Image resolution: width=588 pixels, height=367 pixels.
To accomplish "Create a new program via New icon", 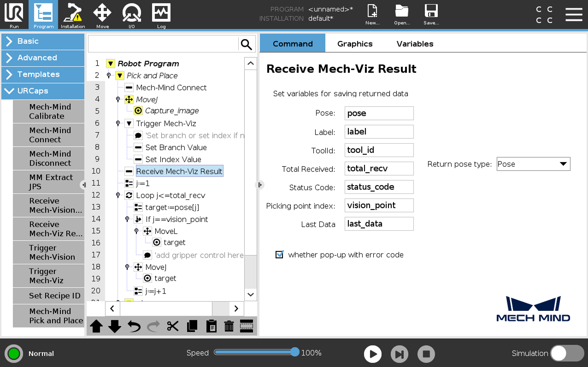I will (372, 14).
